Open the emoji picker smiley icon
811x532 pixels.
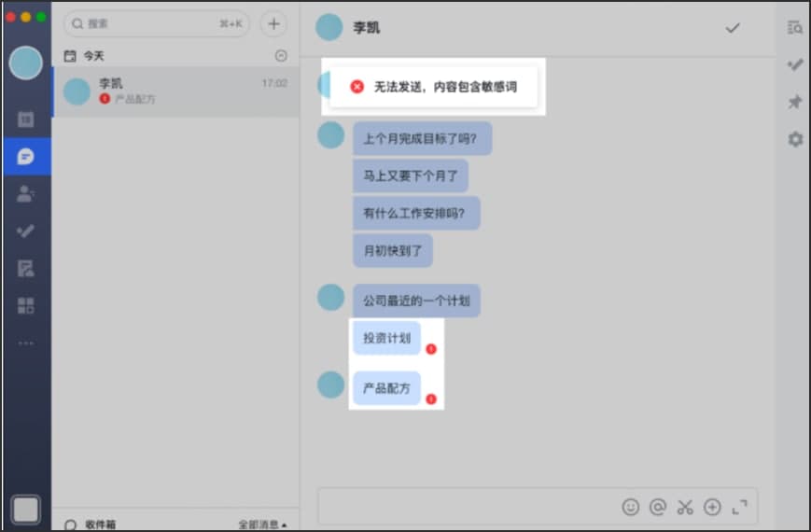click(631, 507)
